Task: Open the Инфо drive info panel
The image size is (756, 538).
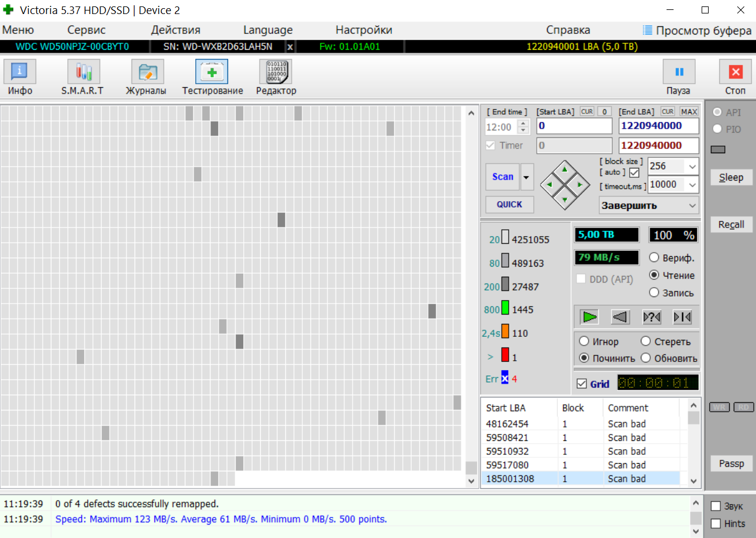Action: pos(20,77)
